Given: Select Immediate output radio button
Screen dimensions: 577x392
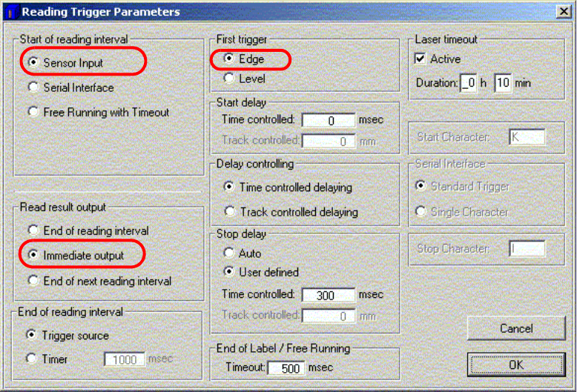Looking at the screenshot, I should pyautogui.click(x=33, y=256).
